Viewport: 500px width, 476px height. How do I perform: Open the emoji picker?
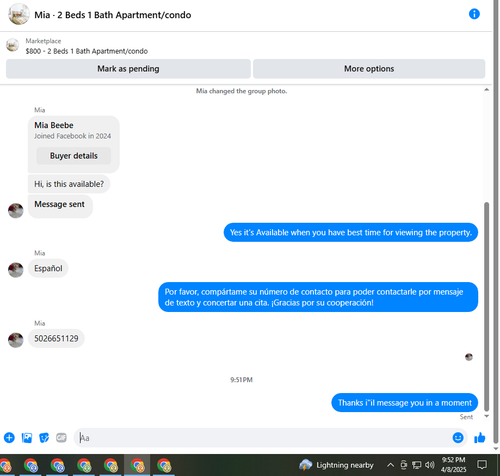(x=458, y=437)
